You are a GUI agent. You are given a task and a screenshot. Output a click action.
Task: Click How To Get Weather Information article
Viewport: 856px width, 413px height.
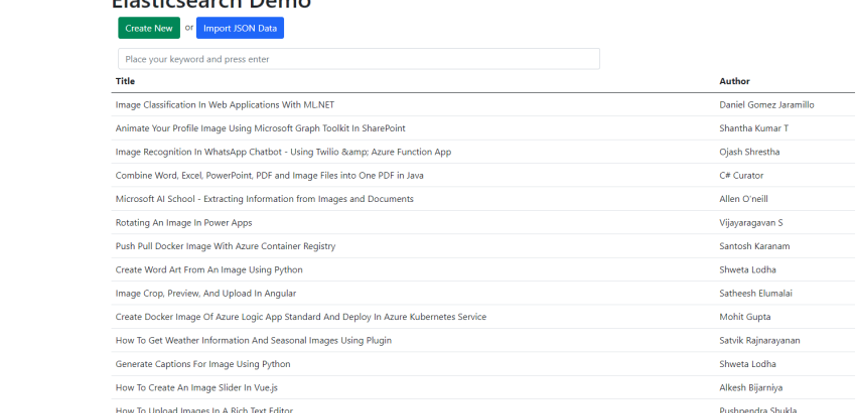coord(253,341)
